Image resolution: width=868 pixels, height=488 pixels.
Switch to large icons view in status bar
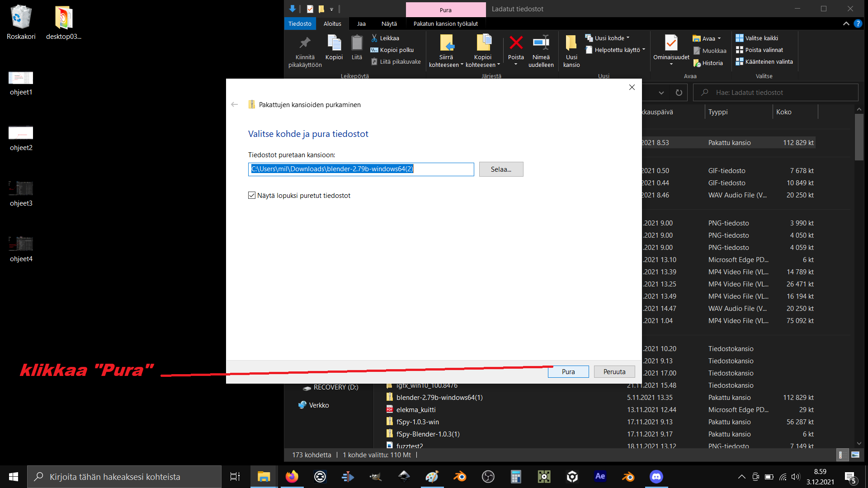pos(855,455)
